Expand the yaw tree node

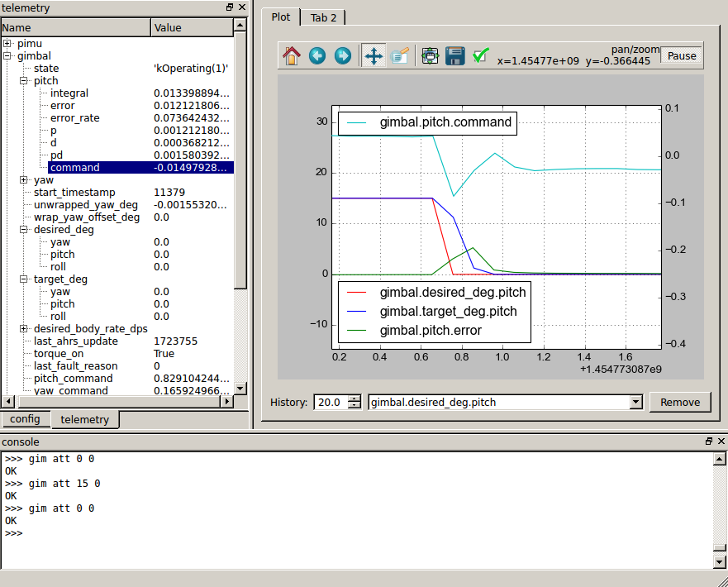pos(24,179)
